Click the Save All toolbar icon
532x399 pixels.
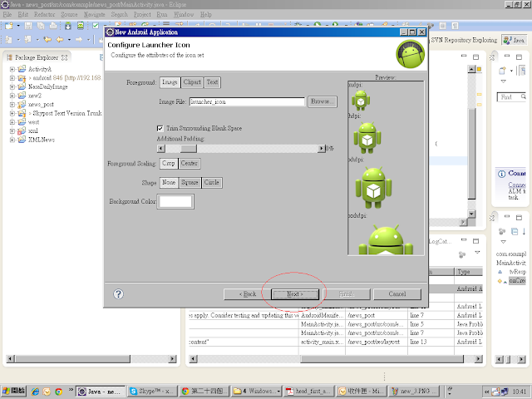41,26
